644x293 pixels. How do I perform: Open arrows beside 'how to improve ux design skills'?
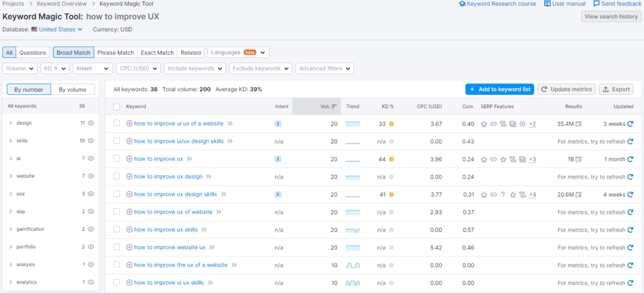tap(224, 194)
